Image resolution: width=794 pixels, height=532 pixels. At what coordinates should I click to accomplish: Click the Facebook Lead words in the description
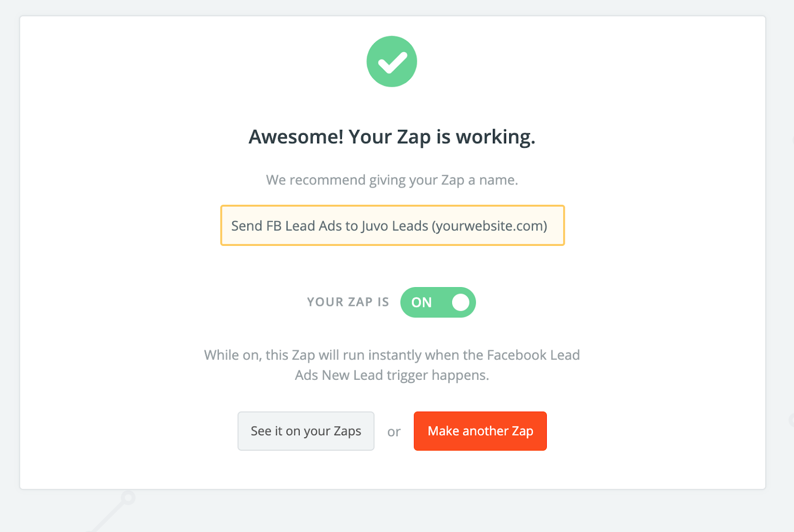(533, 355)
